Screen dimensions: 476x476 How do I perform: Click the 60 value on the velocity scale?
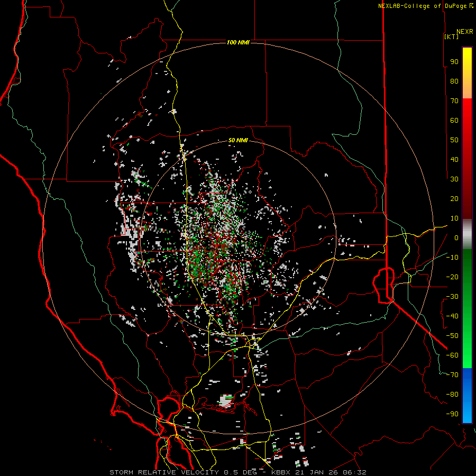click(454, 120)
